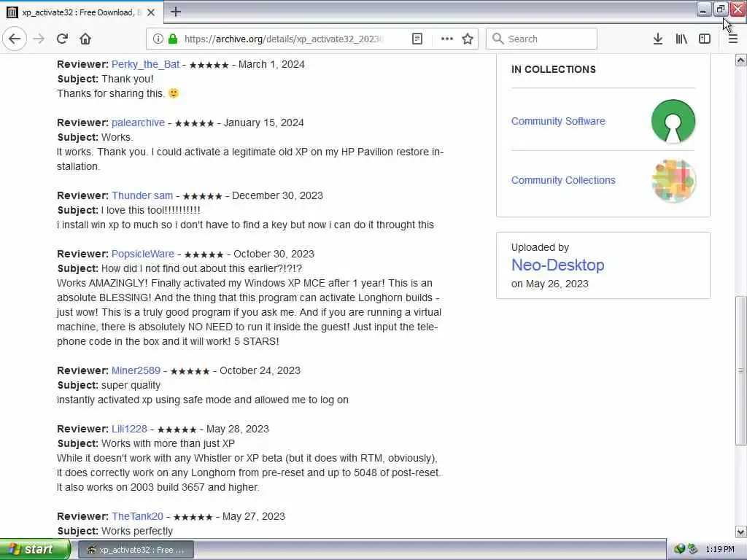The width and height of the screenshot is (747, 560).
Task: Bookmark this page with the star
Action: (468, 39)
